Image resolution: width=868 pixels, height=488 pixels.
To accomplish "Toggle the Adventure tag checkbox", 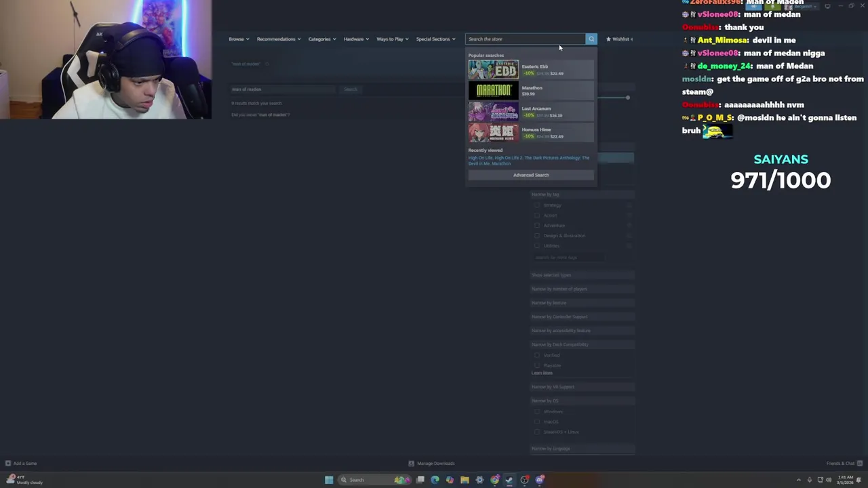I will [537, 226].
